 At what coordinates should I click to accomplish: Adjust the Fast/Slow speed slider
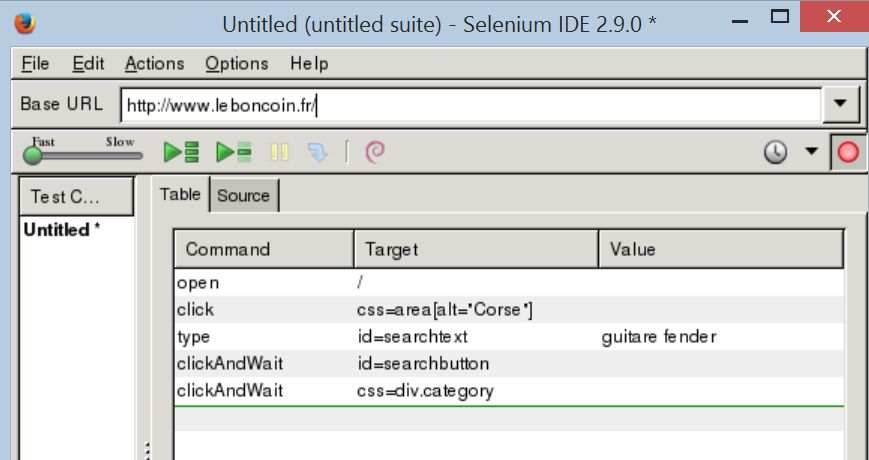pos(34,156)
